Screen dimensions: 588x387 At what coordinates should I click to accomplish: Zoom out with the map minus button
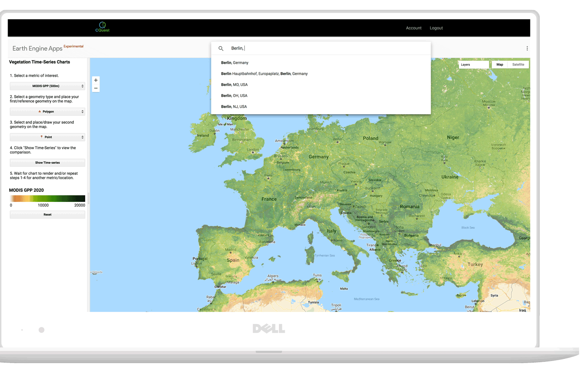(96, 88)
